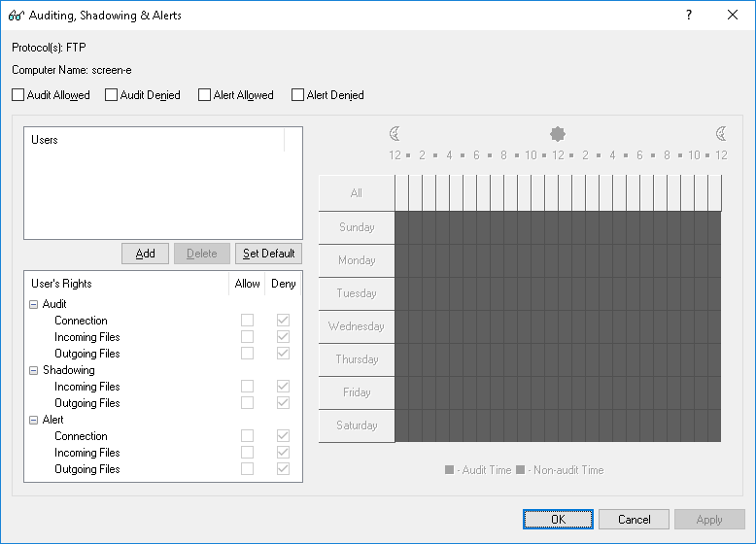Click the glasses icon in the title bar
Image resolution: width=756 pixels, height=544 pixels.
16,16
